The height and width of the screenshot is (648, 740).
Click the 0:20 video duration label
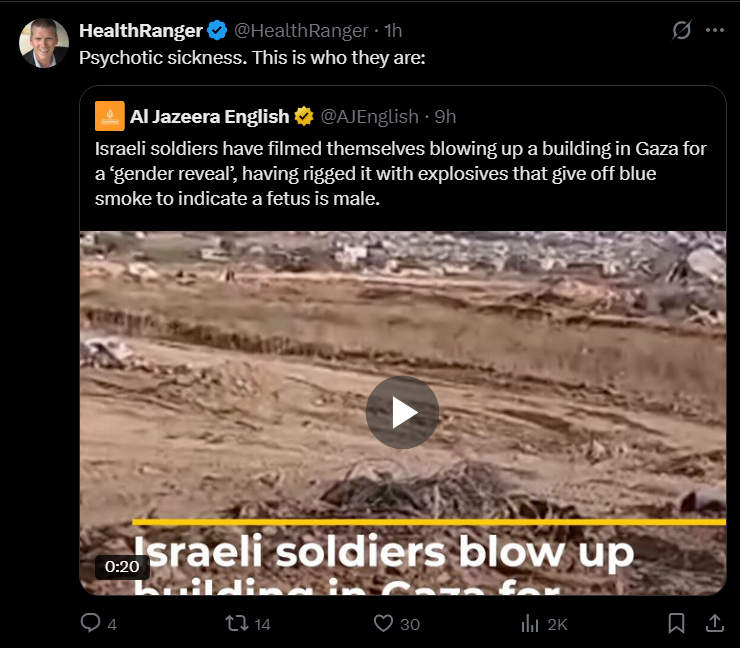click(122, 566)
